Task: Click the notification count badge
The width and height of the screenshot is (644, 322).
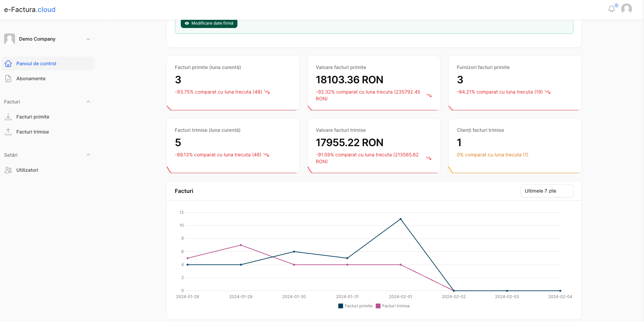Action: [x=616, y=5]
